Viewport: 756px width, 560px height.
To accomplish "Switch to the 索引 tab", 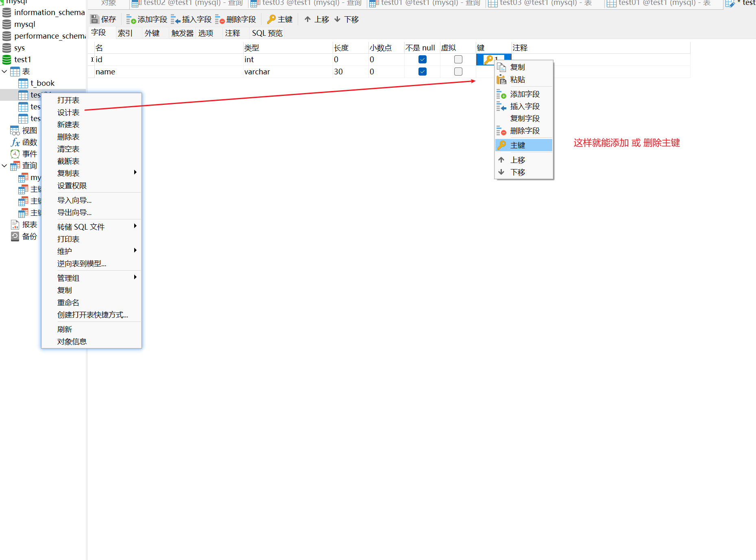I will point(125,33).
